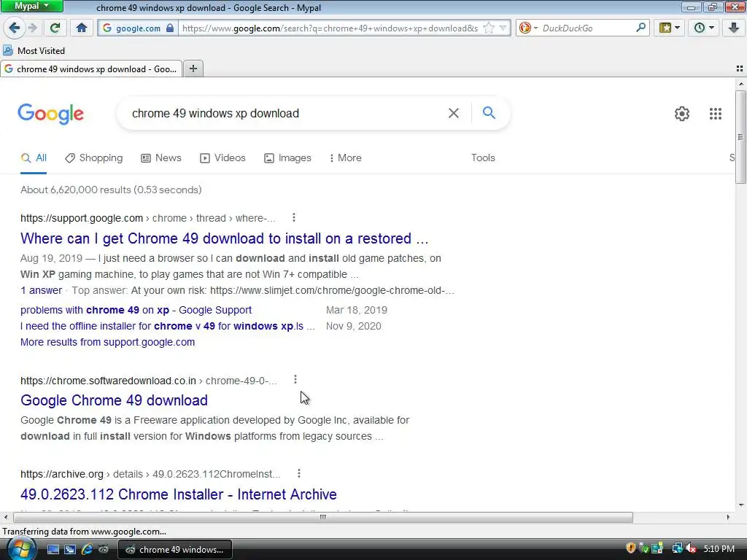Screen dimensions: 747x560
Task: Bookmark this page with the star icon
Action: 488,28
